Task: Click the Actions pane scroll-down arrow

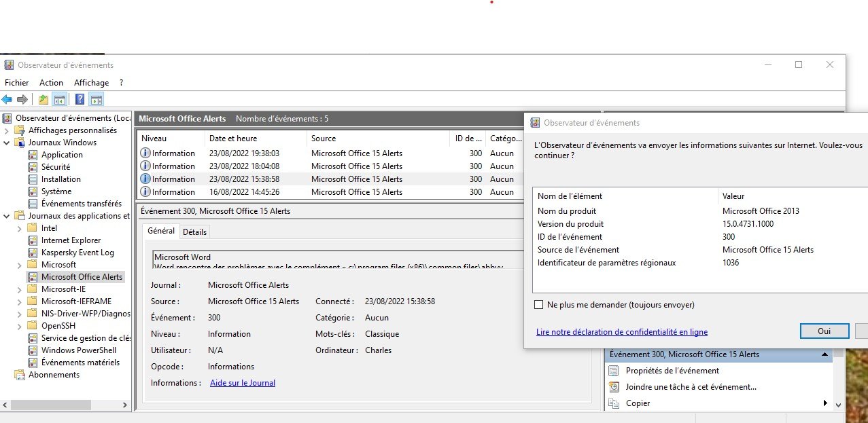Action: click(x=838, y=404)
